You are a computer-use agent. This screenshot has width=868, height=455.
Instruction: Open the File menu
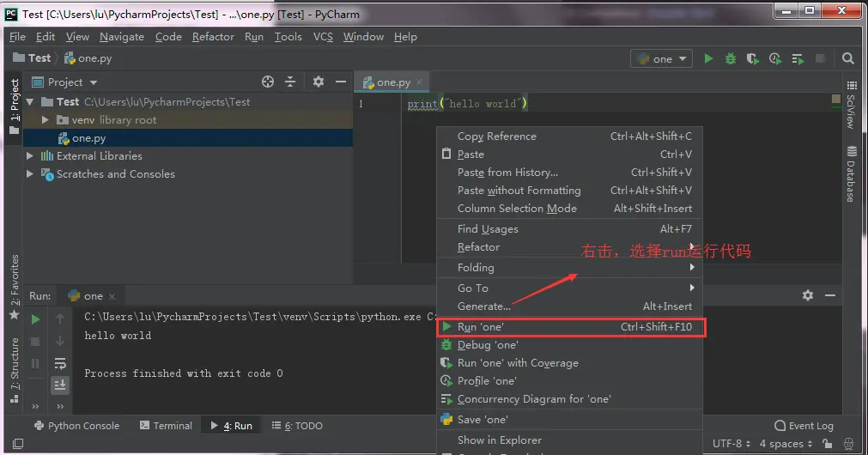[18, 37]
